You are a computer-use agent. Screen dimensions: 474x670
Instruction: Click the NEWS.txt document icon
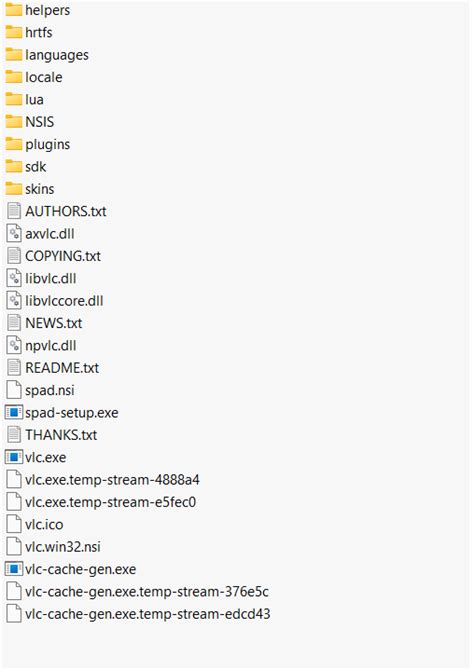click(14, 323)
